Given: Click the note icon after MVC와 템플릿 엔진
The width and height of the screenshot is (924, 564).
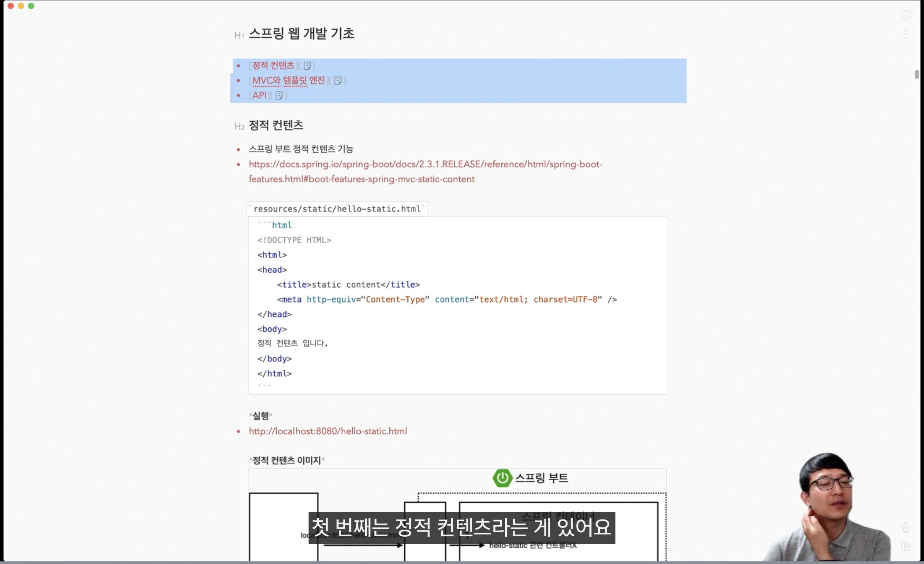Looking at the screenshot, I should [x=338, y=81].
